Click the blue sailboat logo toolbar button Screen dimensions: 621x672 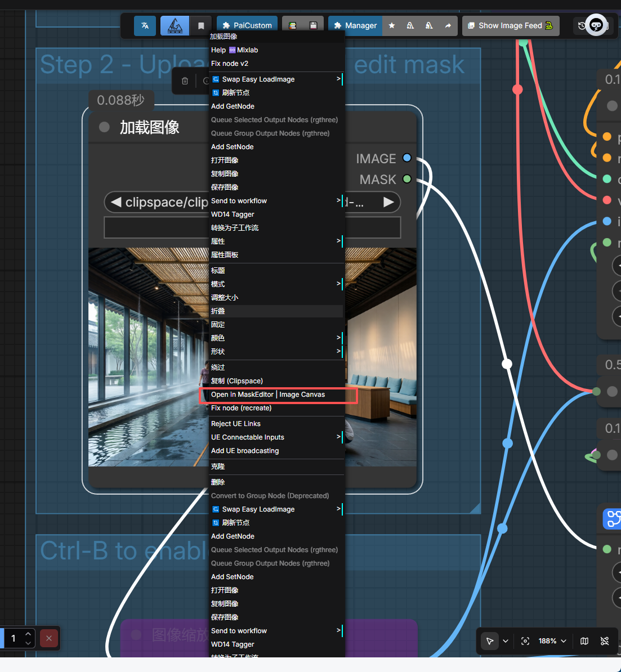[175, 26]
